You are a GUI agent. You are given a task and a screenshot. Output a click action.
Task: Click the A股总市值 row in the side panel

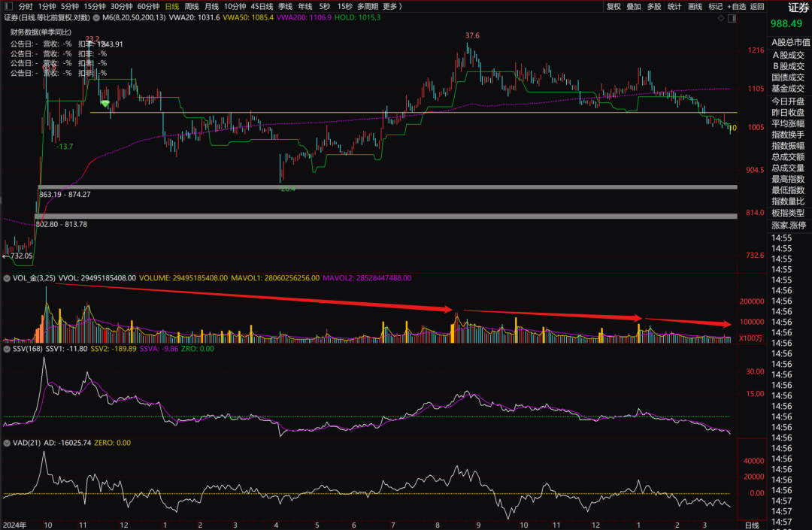[789, 42]
